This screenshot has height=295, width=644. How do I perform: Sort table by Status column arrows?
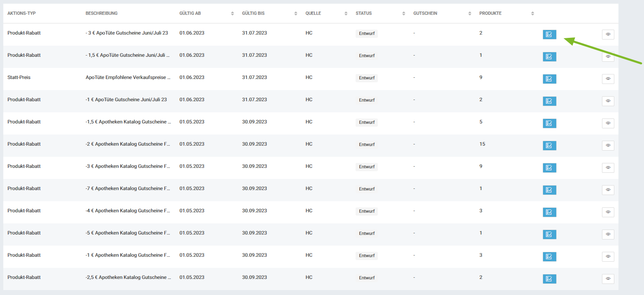(x=403, y=14)
